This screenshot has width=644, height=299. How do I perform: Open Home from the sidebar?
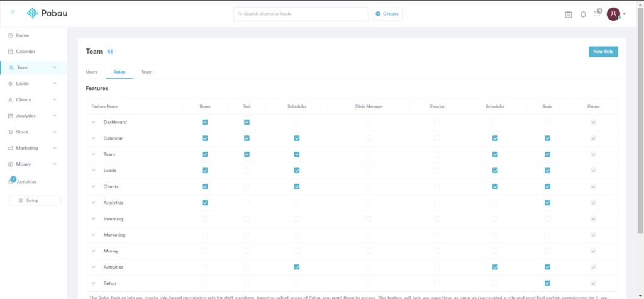(x=22, y=35)
